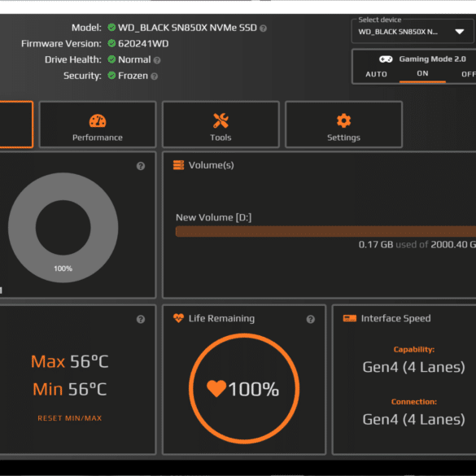Click the Settings gear icon
476x476 pixels.
343,120
